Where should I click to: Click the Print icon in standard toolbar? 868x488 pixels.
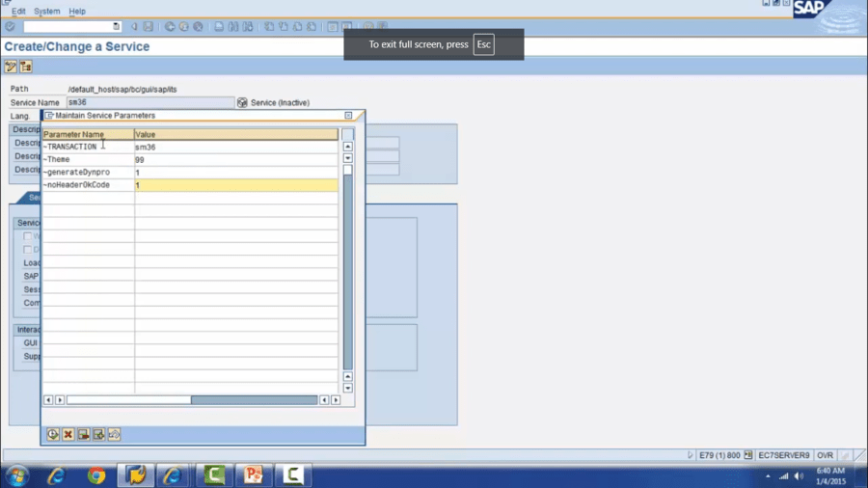point(219,27)
